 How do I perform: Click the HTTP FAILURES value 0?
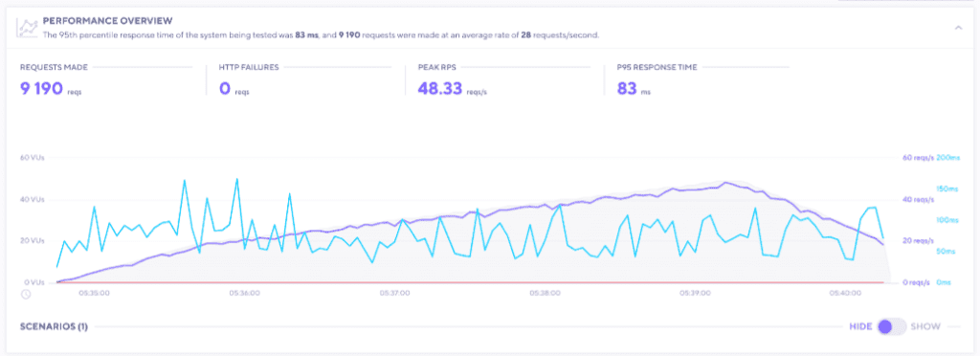click(225, 89)
